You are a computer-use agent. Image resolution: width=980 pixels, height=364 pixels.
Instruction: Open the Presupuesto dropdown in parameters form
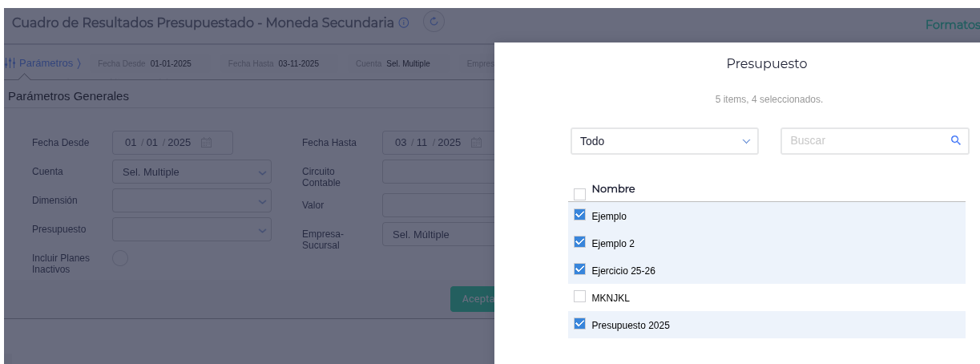(192, 229)
